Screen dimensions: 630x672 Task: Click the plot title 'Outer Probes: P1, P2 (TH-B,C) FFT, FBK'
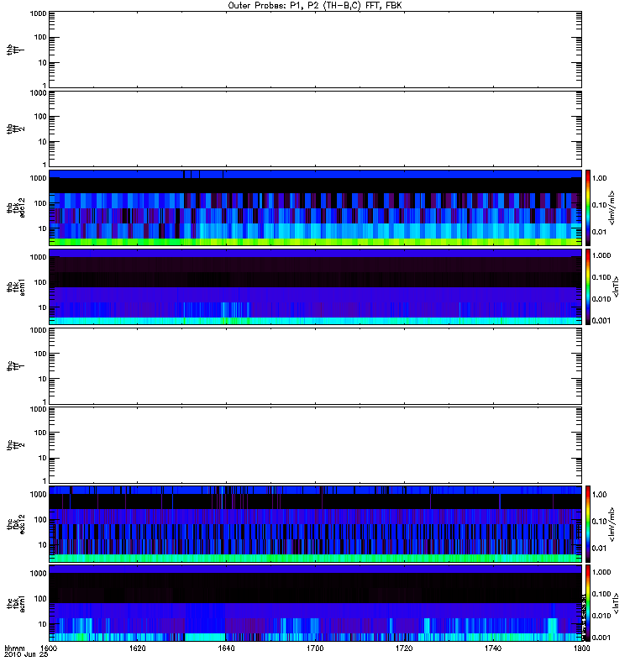(x=315, y=6)
